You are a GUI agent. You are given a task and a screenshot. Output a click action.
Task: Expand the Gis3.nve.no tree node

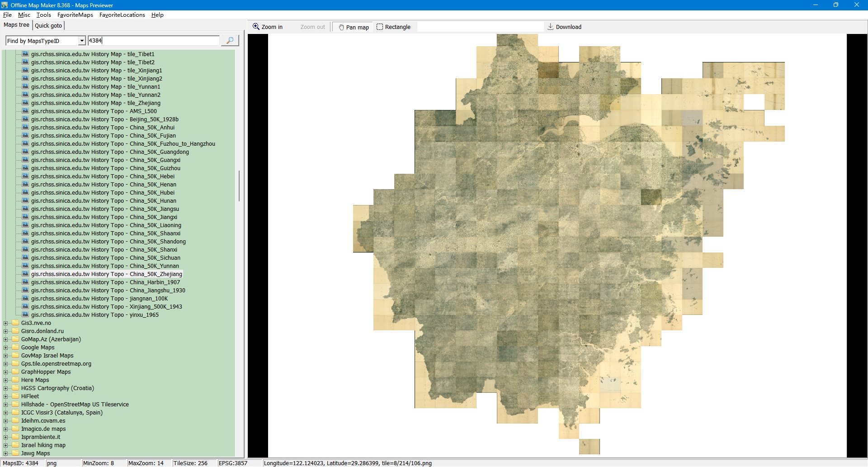point(6,323)
